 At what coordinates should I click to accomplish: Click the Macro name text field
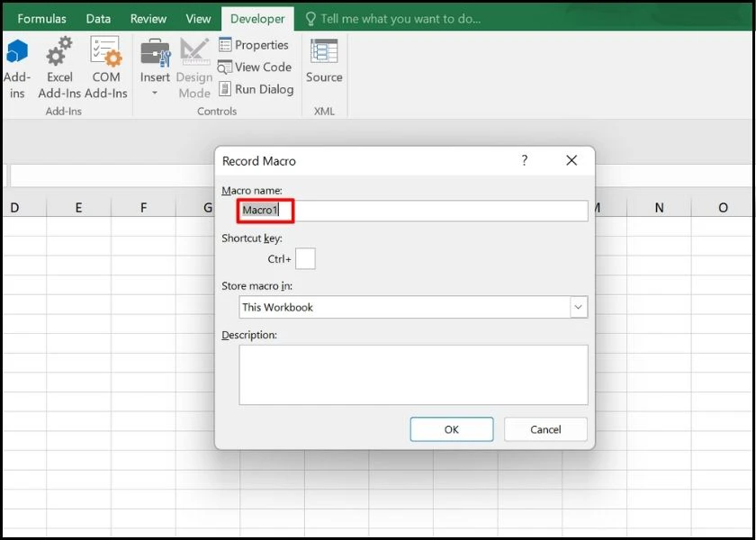point(413,211)
